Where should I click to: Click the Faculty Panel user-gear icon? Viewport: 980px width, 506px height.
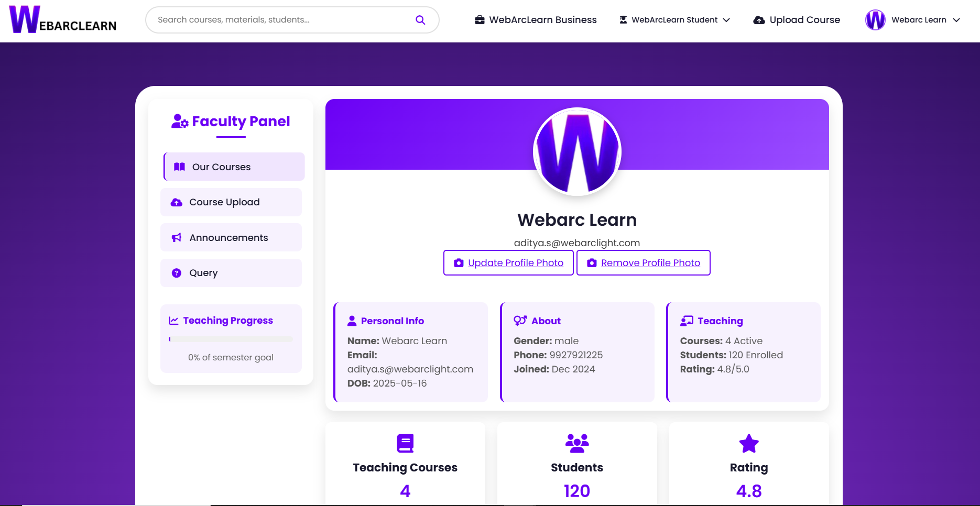pos(179,121)
